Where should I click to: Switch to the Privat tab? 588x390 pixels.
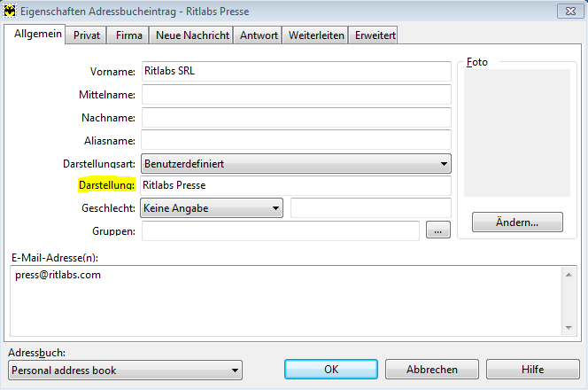pos(87,35)
